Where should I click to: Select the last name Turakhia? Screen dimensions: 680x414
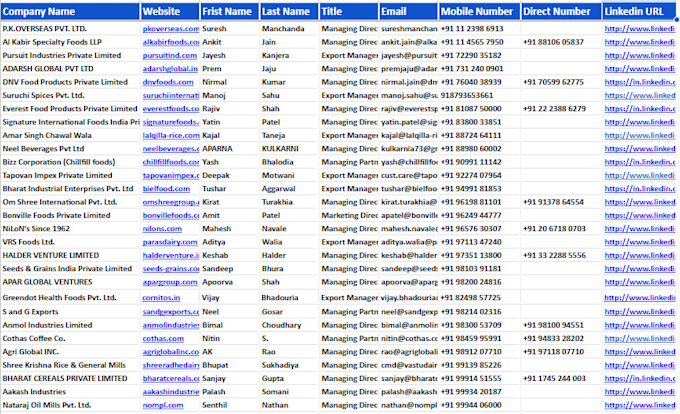(277, 202)
